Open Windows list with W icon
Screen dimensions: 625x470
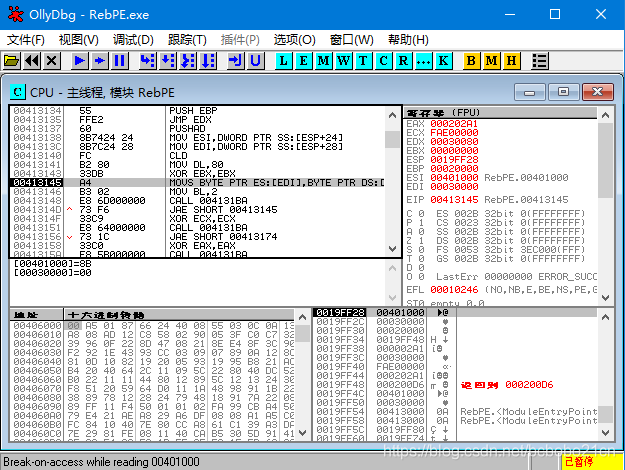coord(344,61)
